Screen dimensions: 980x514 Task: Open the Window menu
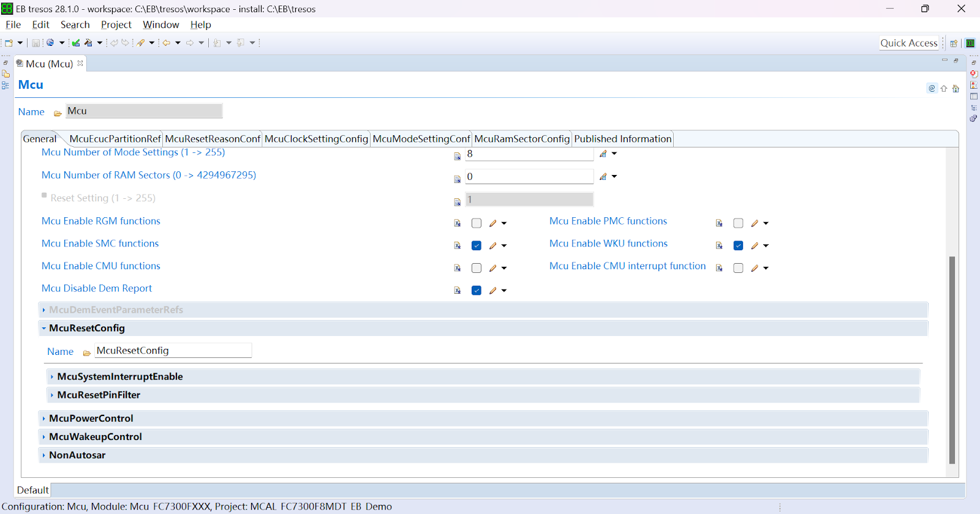pos(160,24)
